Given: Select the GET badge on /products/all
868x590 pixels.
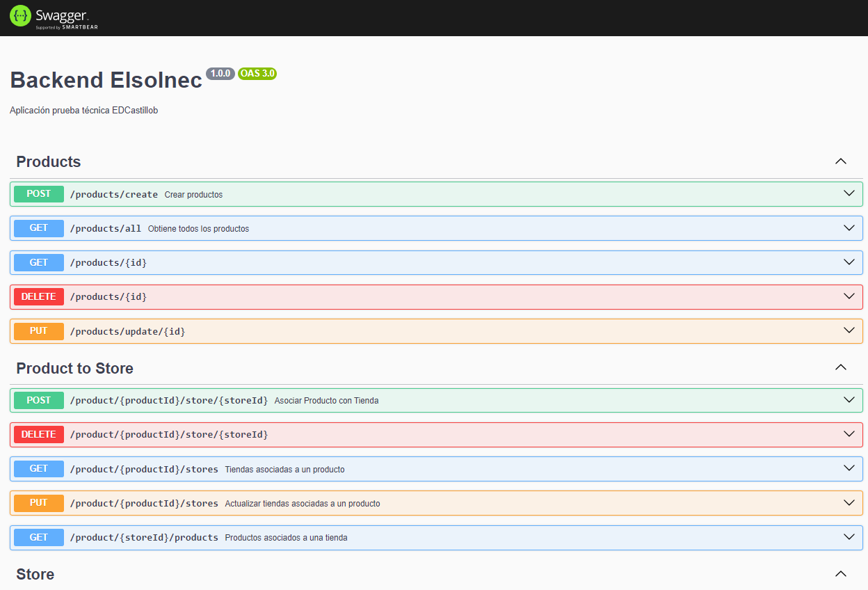Looking at the screenshot, I should click(38, 228).
